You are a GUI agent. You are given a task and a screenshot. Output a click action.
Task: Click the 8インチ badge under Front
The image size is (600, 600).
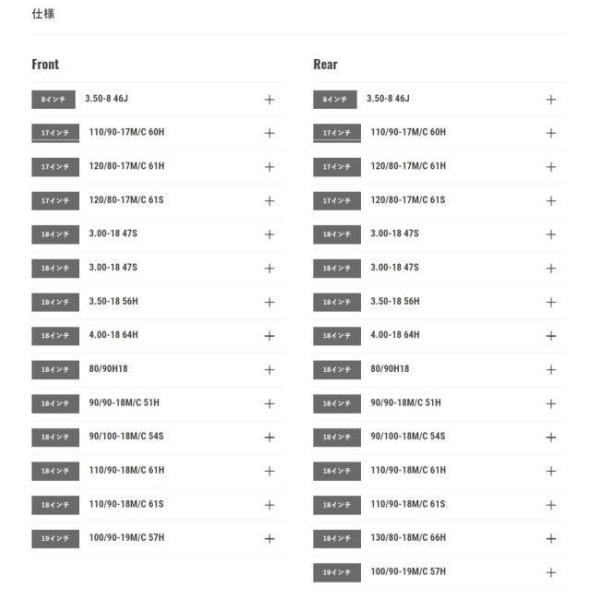[51, 100]
